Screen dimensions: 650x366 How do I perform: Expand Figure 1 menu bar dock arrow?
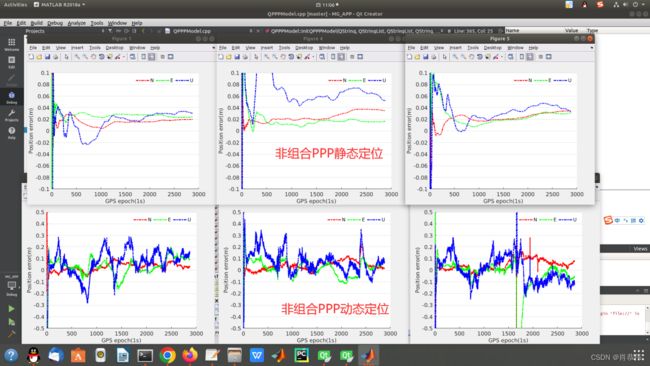click(213, 48)
